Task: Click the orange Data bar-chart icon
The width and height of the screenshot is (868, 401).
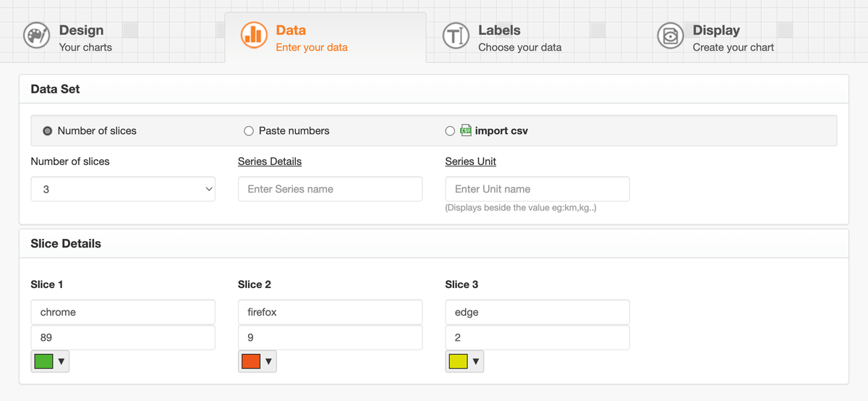Action: 254,35
